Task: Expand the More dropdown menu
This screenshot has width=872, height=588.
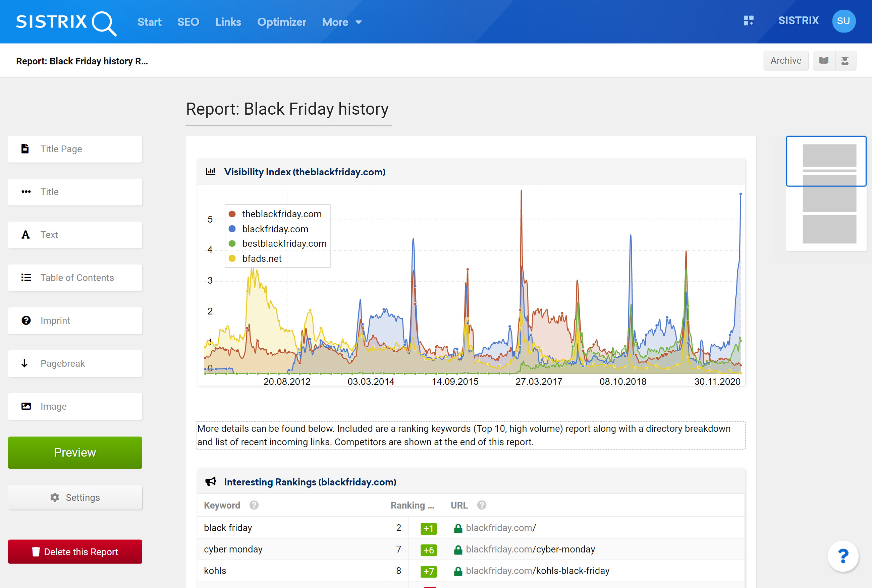Action: coord(342,22)
